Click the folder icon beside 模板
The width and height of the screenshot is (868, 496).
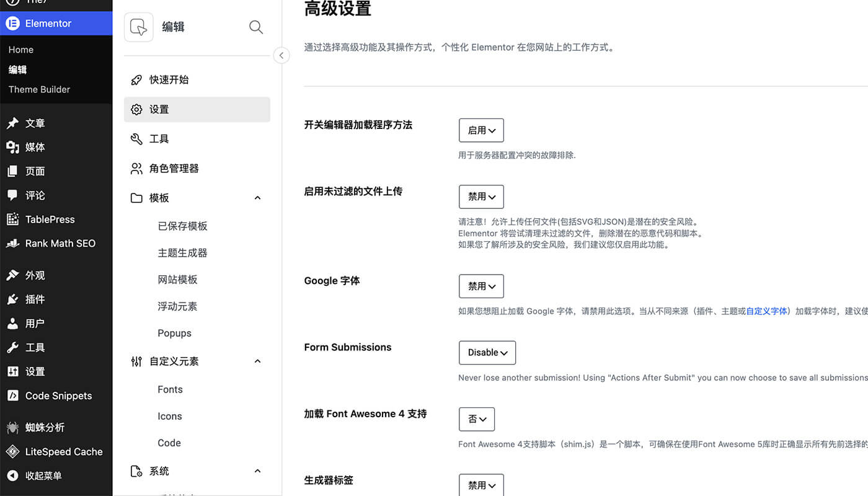136,198
